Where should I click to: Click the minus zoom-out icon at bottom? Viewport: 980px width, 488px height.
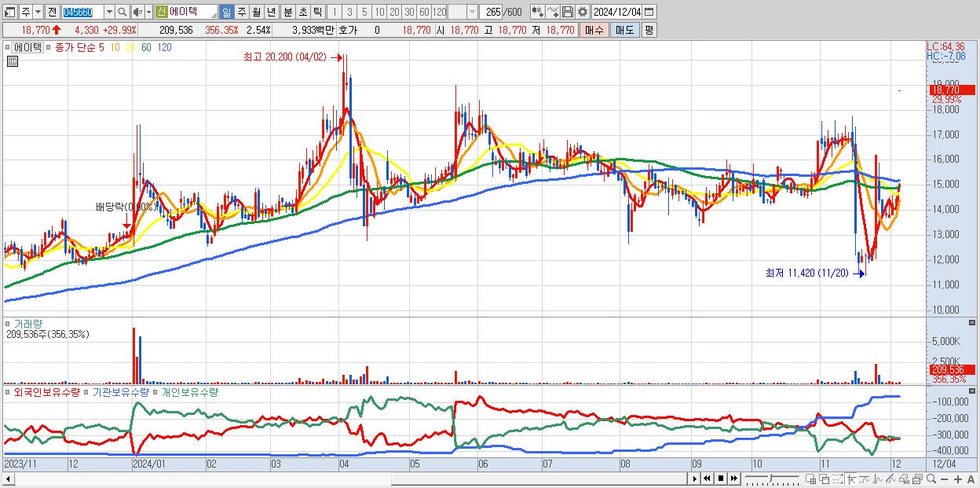[944, 479]
